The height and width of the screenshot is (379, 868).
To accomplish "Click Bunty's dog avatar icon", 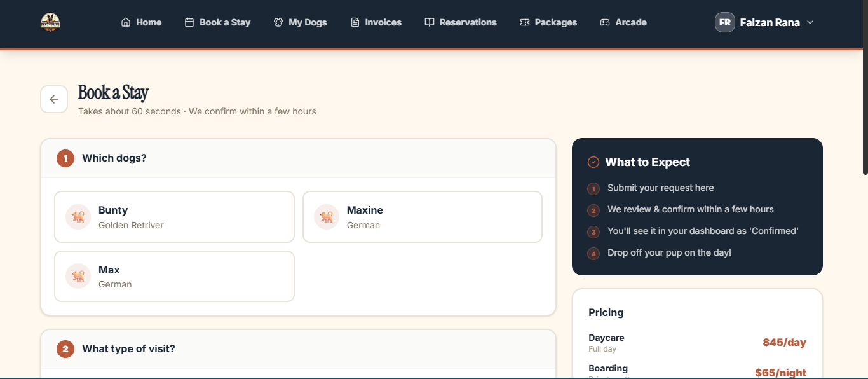I will coord(78,216).
